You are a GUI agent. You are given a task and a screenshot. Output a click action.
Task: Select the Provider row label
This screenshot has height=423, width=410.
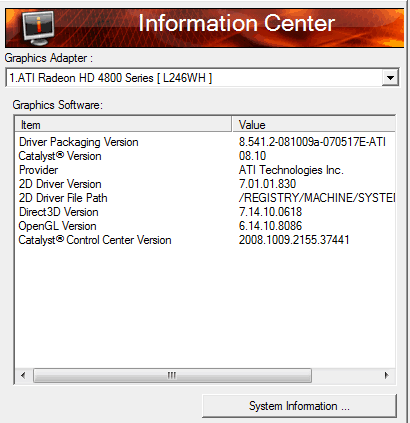tap(38, 170)
